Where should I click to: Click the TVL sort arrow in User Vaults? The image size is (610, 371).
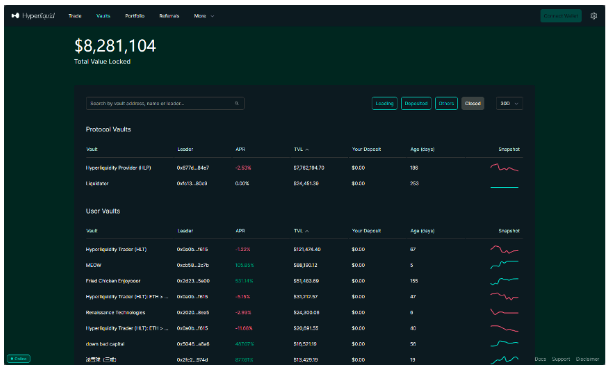pyautogui.click(x=307, y=231)
